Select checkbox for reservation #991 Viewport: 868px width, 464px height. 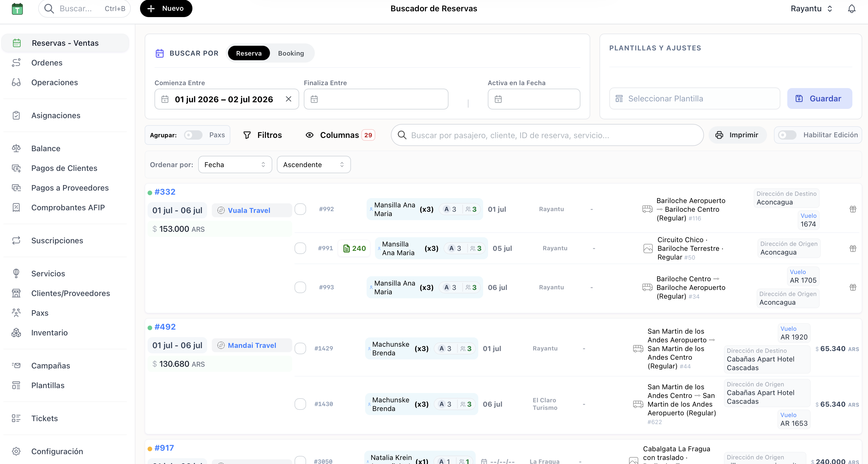pyautogui.click(x=300, y=248)
